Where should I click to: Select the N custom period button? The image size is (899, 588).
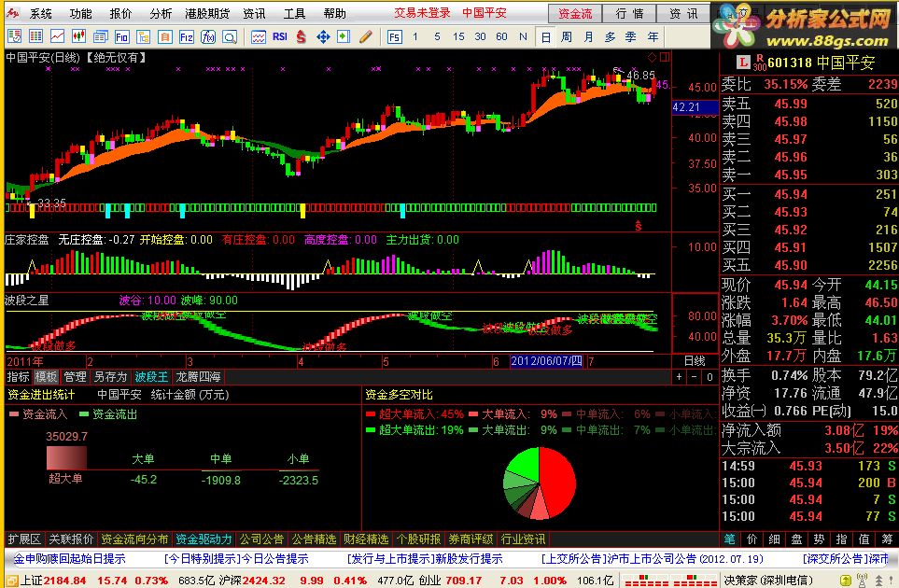pos(523,36)
